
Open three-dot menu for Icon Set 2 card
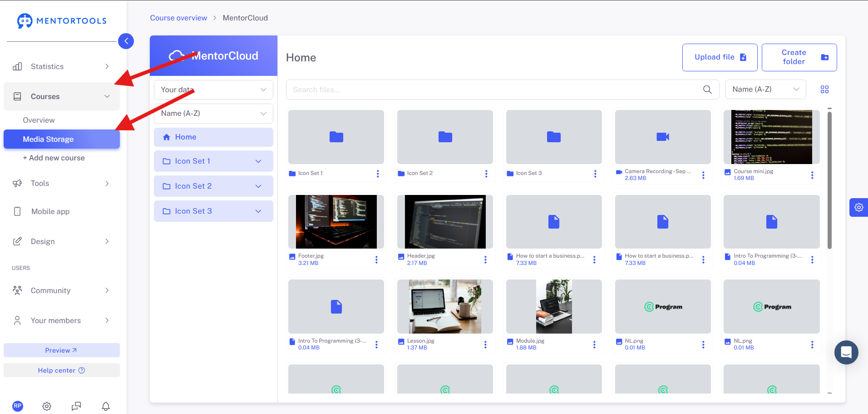pyautogui.click(x=486, y=174)
